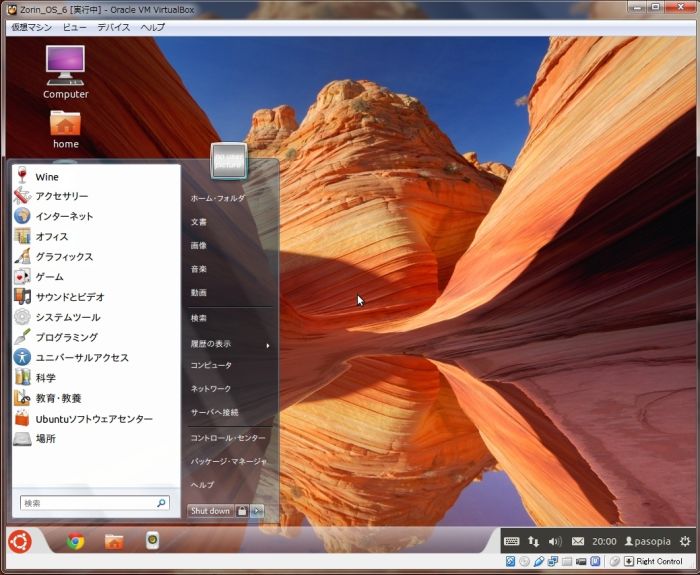Screen dimensions: 700x575
Task: Expand the 履歴の表示 submenu arrow
Action: [267, 345]
